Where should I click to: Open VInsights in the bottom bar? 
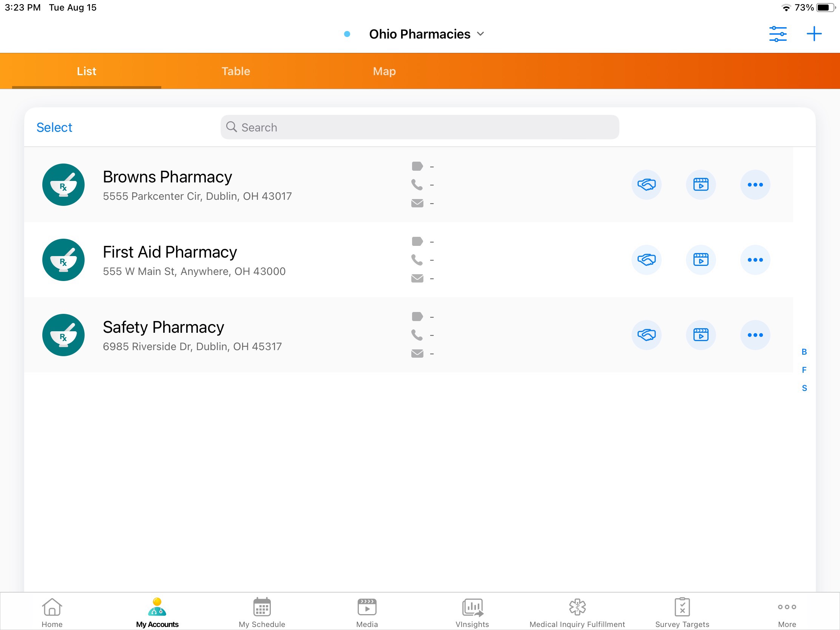[472, 612]
